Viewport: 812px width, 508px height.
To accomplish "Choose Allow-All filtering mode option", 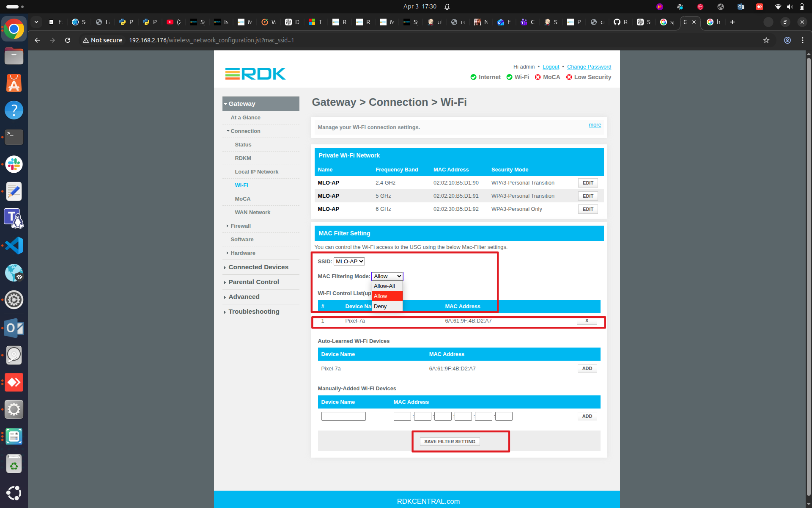I will pos(384,286).
